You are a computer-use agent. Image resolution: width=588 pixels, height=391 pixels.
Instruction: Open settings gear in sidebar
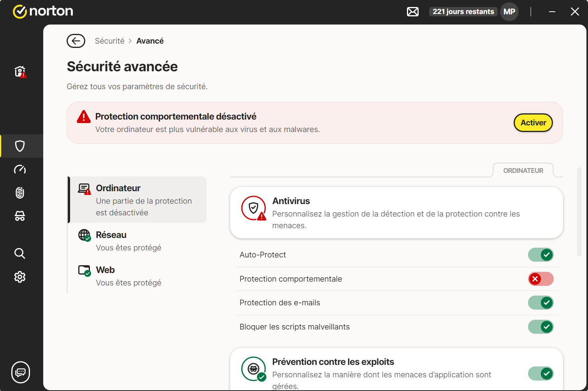(x=20, y=277)
